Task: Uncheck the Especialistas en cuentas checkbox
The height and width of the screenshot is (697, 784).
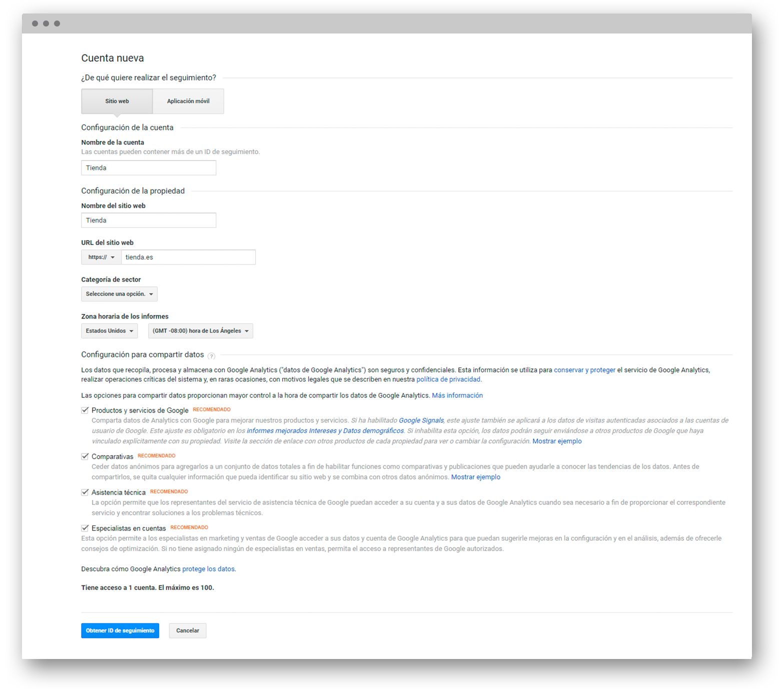Action: click(x=85, y=528)
